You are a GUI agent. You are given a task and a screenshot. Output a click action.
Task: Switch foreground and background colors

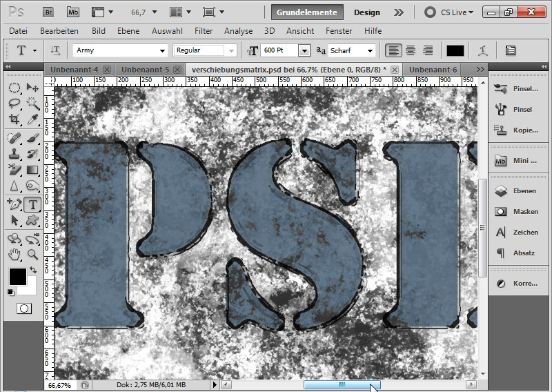pyautogui.click(x=32, y=270)
